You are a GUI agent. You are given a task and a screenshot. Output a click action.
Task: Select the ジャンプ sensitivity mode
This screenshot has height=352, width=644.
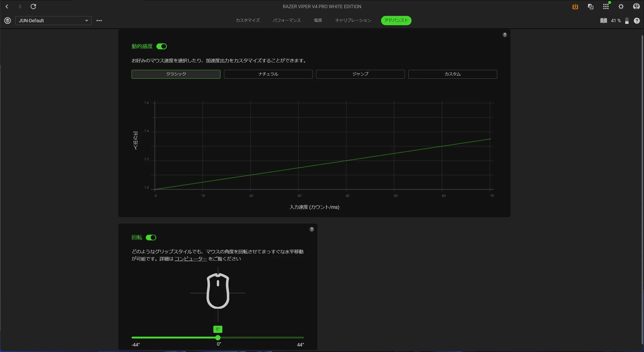point(360,74)
